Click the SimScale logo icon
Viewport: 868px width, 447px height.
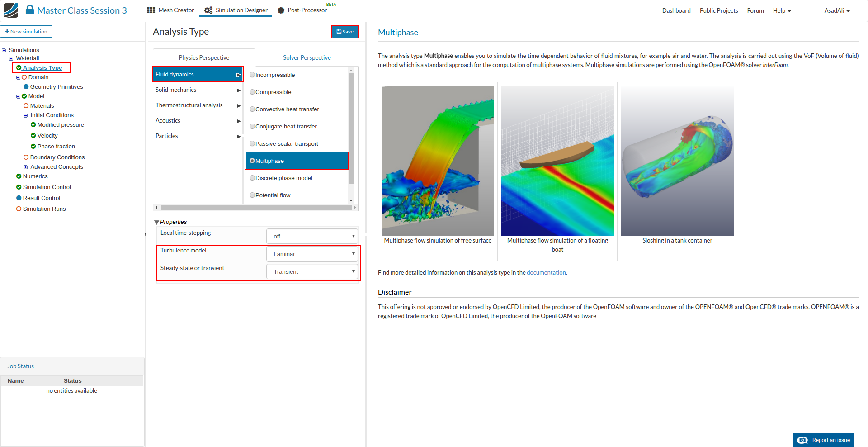pyautogui.click(x=11, y=10)
